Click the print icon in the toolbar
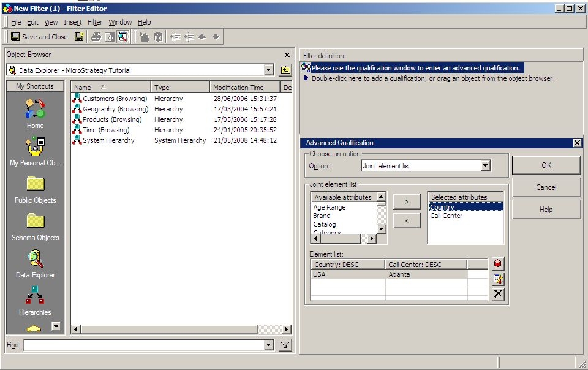 (96, 37)
